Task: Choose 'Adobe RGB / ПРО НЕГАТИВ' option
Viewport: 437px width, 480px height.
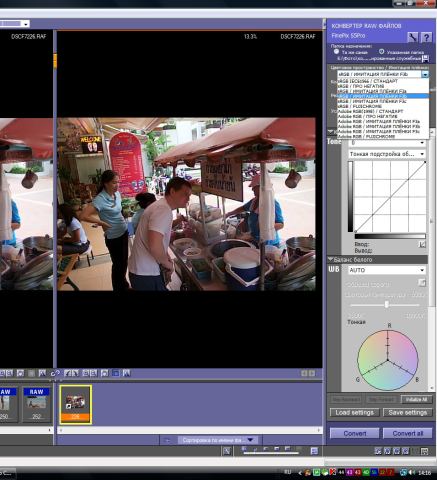Action: coord(383,116)
